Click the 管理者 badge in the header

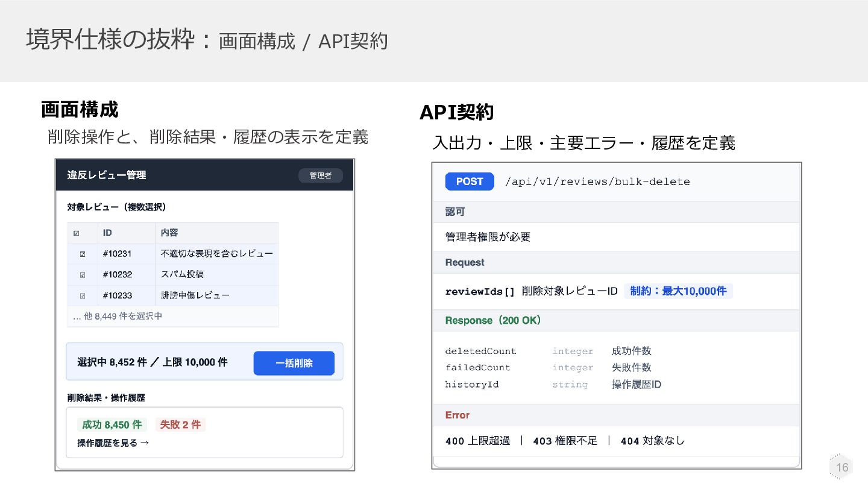pyautogui.click(x=321, y=175)
